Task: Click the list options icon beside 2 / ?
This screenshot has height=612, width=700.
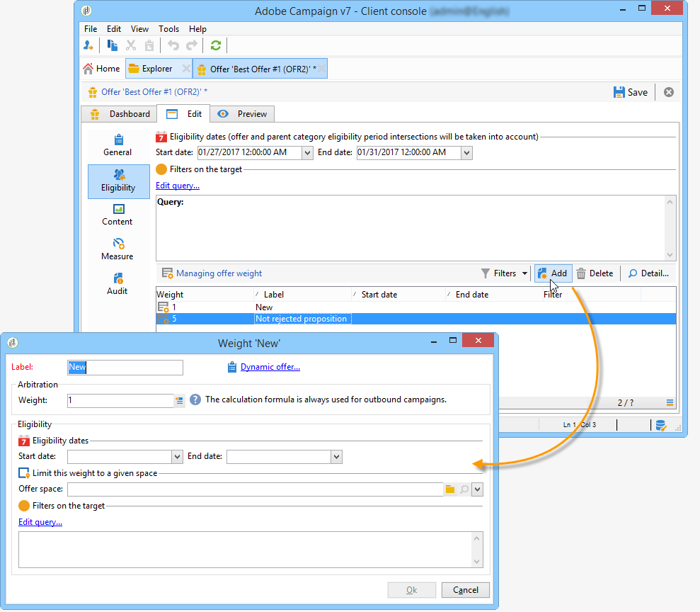Action: tap(670, 402)
